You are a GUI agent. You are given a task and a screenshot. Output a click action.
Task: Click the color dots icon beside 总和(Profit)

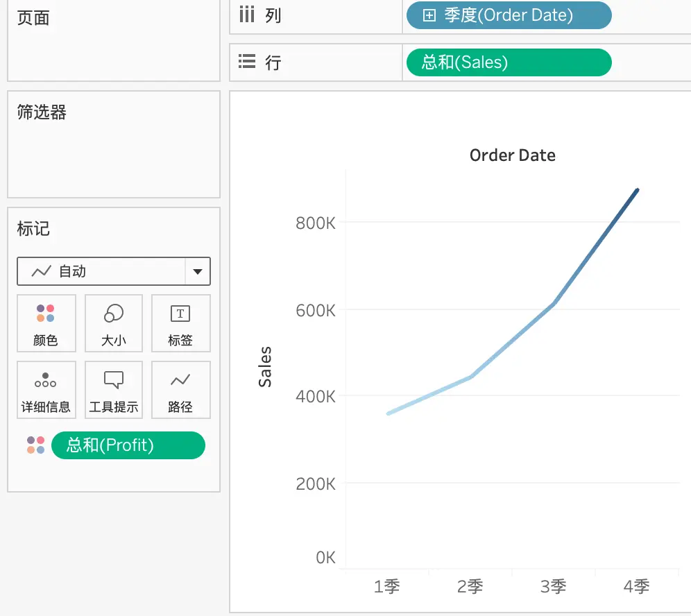click(x=35, y=445)
